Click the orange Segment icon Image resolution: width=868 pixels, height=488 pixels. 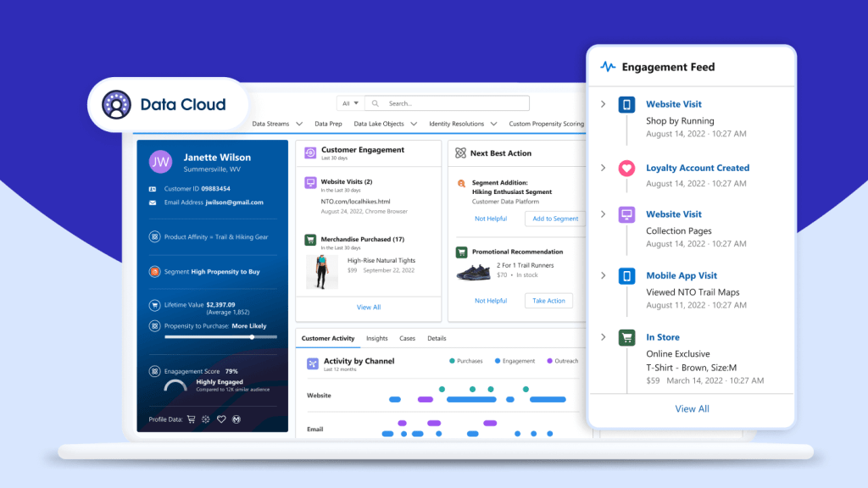click(x=154, y=272)
